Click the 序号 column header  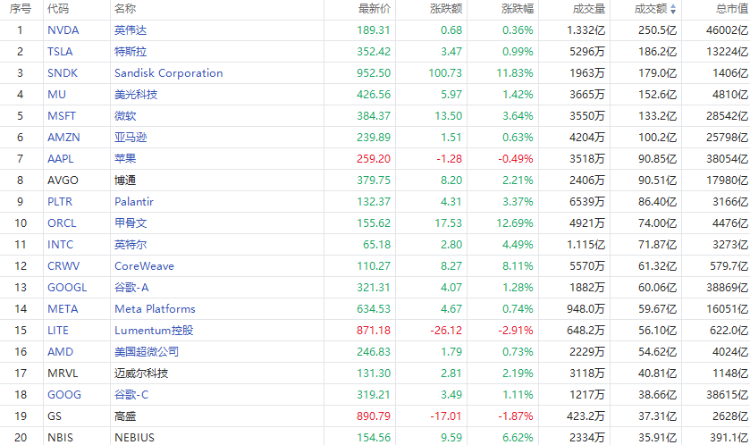tap(20, 9)
